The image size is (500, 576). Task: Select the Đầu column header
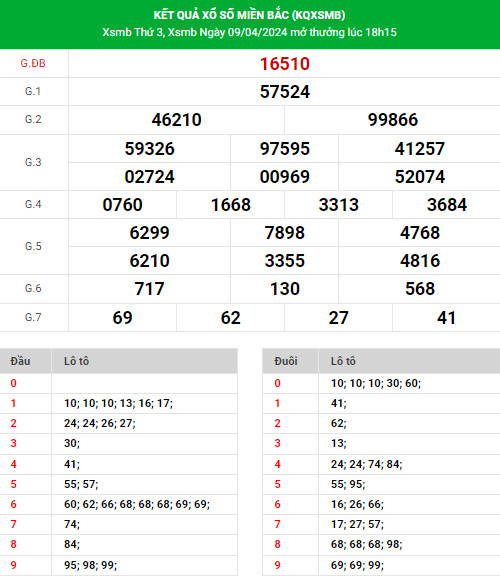(21, 361)
